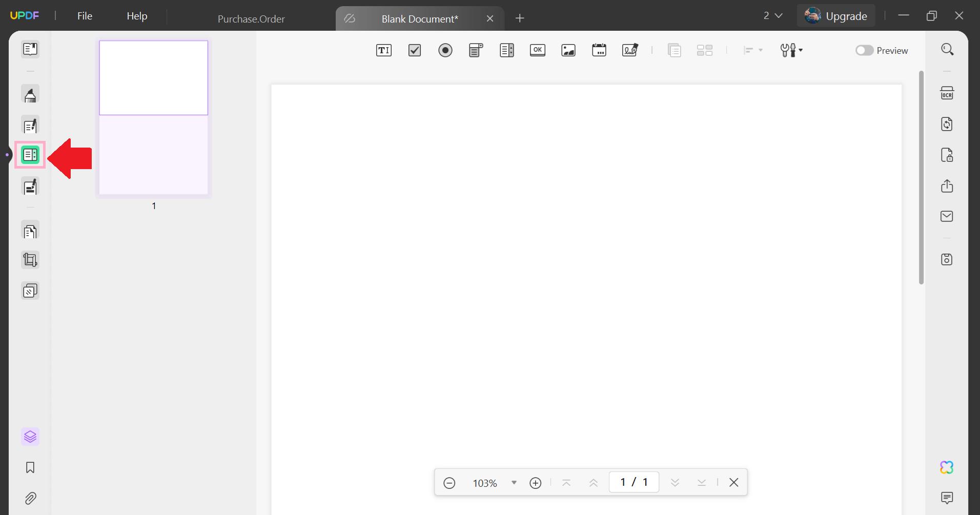Add a Check Box form field

pyautogui.click(x=415, y=50)
